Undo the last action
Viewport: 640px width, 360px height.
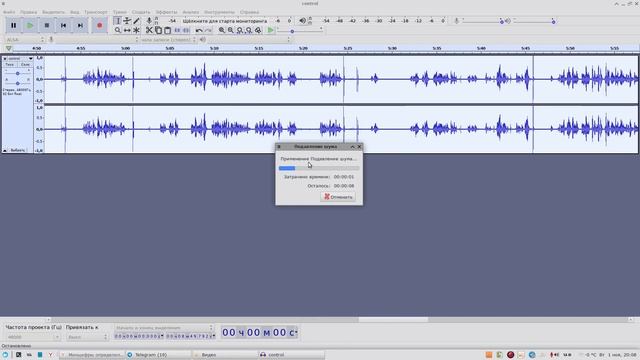199,30
